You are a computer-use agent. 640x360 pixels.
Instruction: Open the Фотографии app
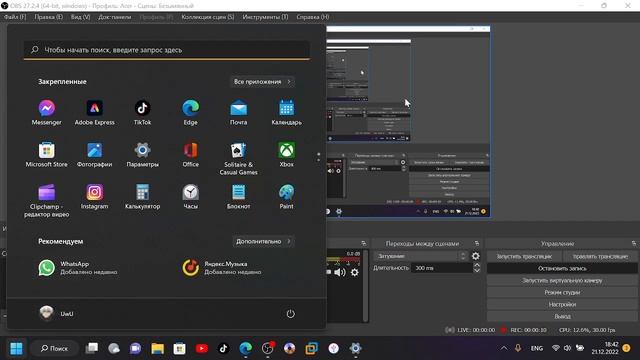(94, 155)
